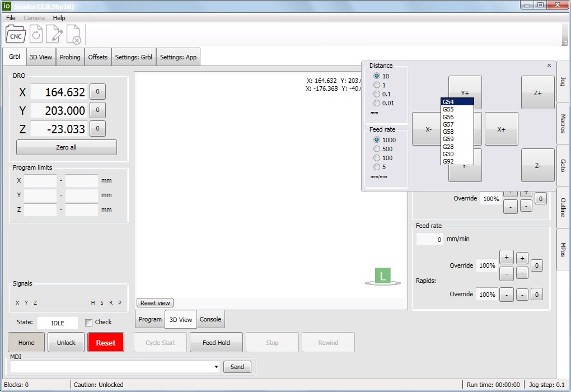Image resolution: width=571 pixels, height=392 pixels.
Task: Select 500 mm/min jog feed rate
Action: (x=377, y=149)
